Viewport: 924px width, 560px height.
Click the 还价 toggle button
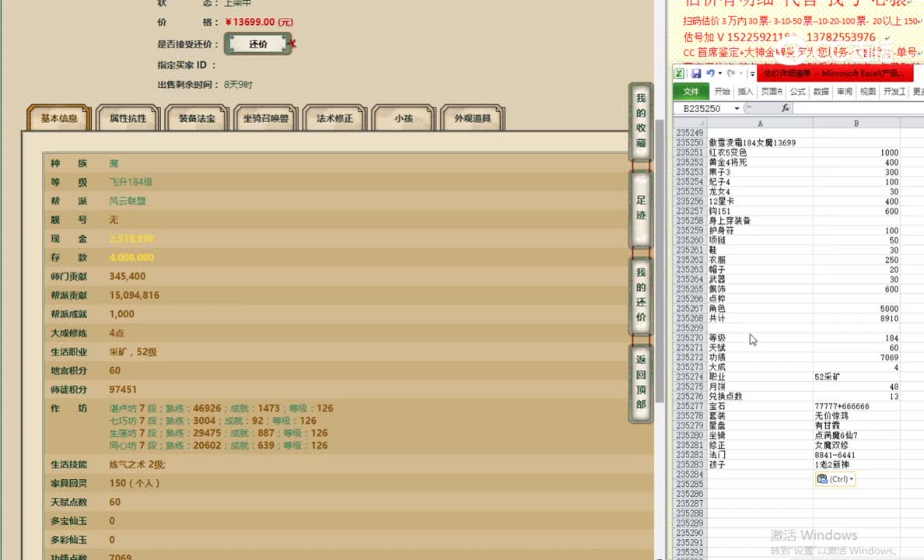tap(258, 44)
